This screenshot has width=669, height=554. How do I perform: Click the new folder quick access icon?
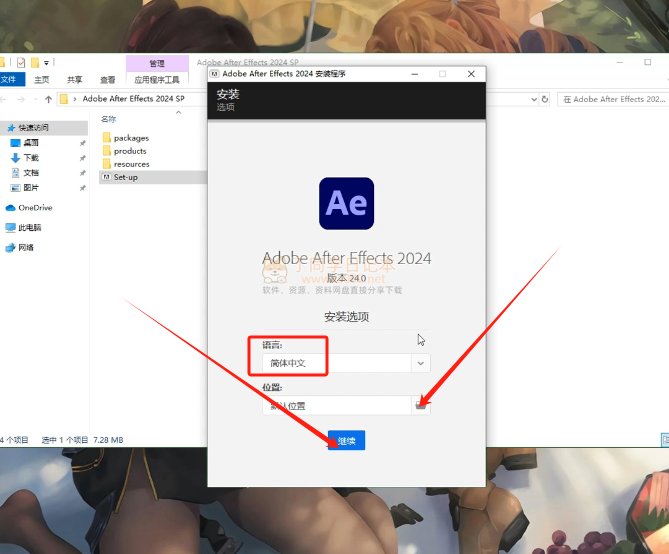[35, 63]
